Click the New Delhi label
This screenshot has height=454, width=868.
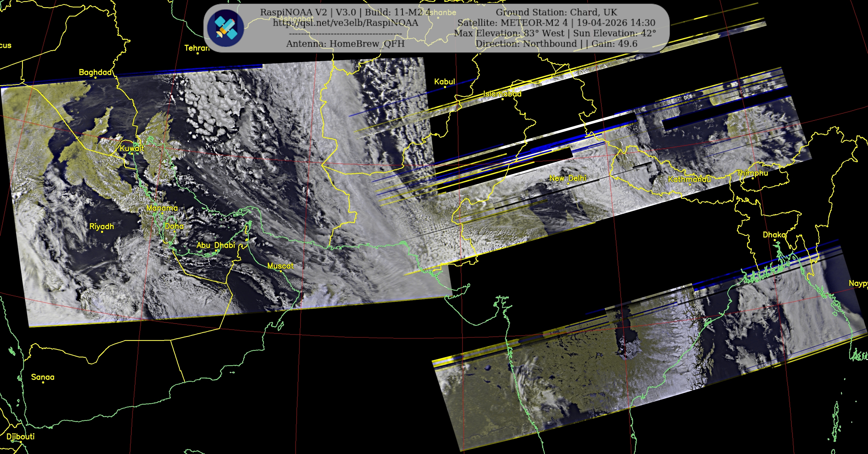click(x=568, y=178)
